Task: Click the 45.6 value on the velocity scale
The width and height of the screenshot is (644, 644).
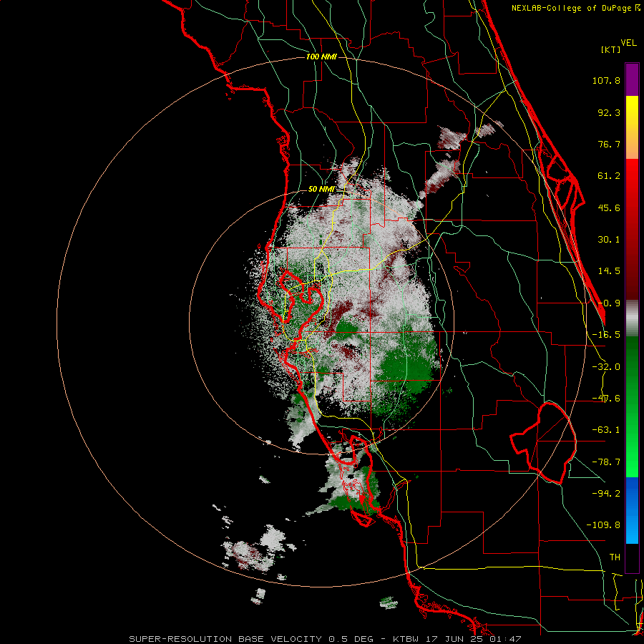Action: coord(609,208)
